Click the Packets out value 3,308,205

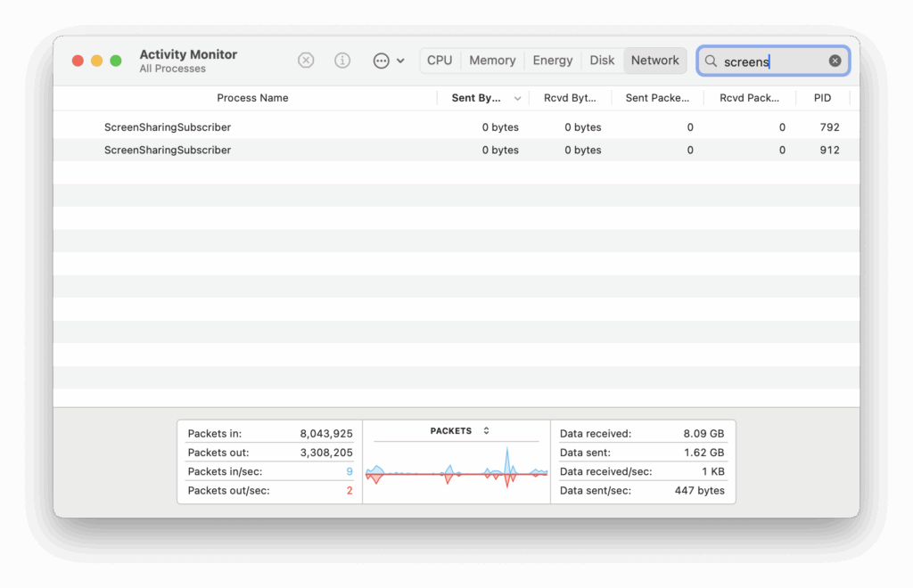tap(326, 453)
